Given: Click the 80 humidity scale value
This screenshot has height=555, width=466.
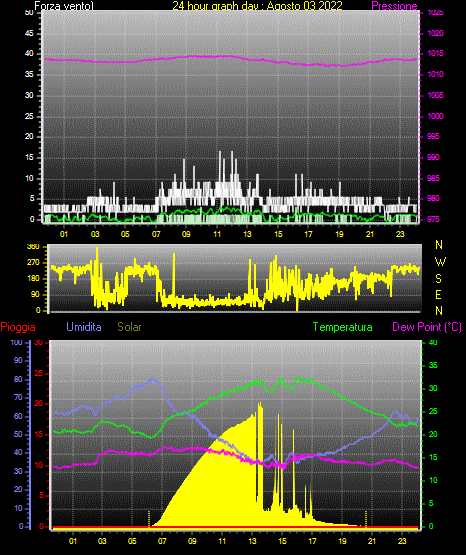Looking at the screenshot, I should pos(18,379).
